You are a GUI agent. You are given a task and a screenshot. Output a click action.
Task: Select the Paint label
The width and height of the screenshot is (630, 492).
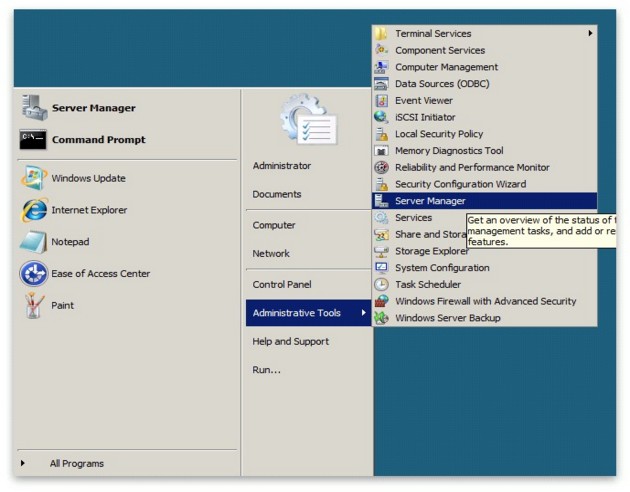[62, 305]
